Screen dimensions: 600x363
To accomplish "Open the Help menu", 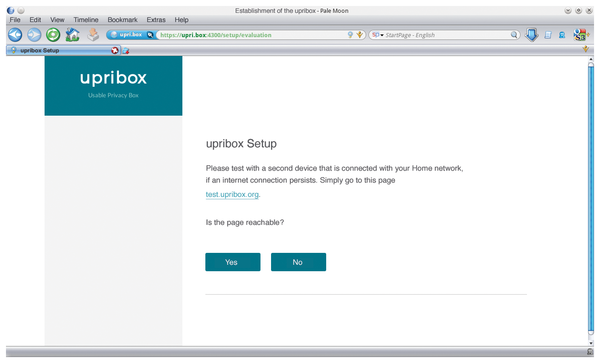I will [x=181, y=20].
